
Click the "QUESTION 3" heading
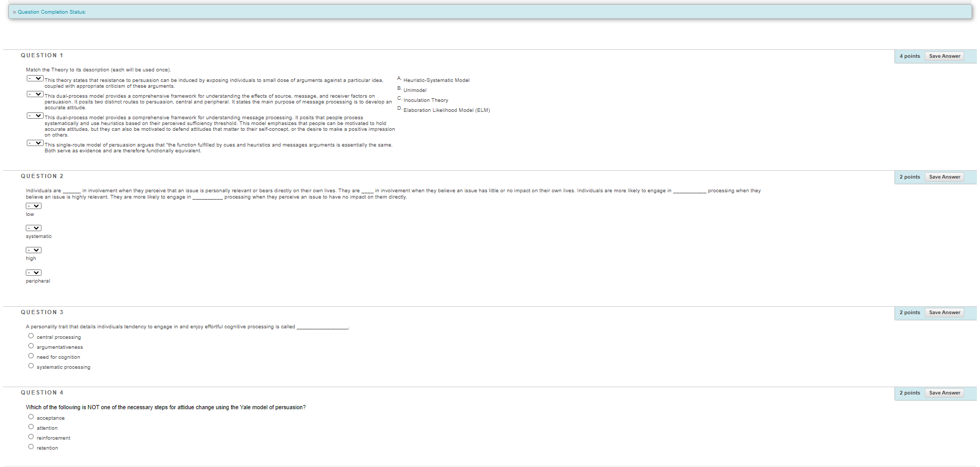(x=42, y=313)
